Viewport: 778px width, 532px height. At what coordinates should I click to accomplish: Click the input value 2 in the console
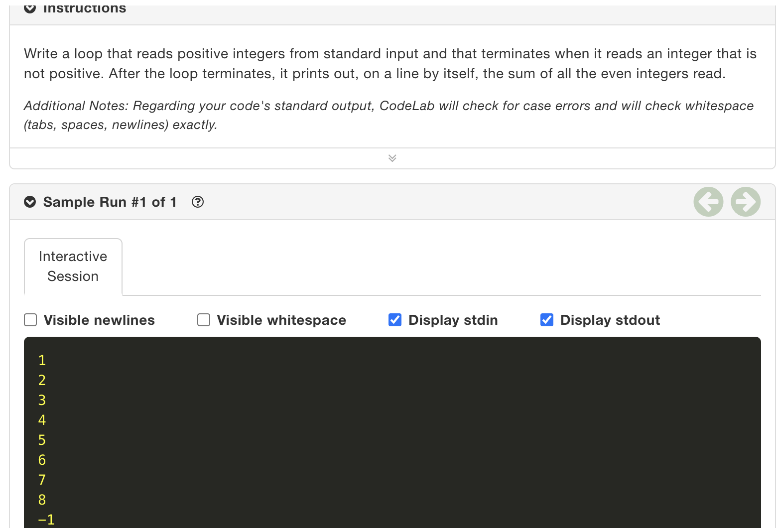pyautogui.click(x=42, y=380)
